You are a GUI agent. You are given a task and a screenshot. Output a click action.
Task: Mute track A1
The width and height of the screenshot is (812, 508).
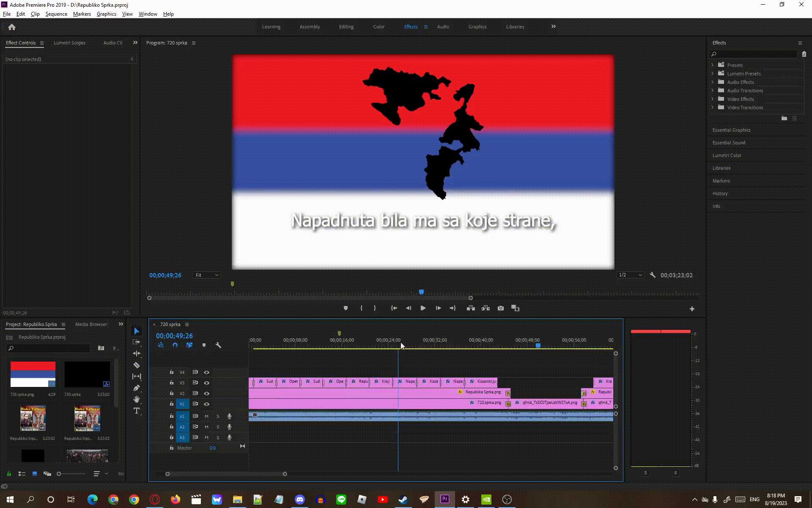[206, 416]
